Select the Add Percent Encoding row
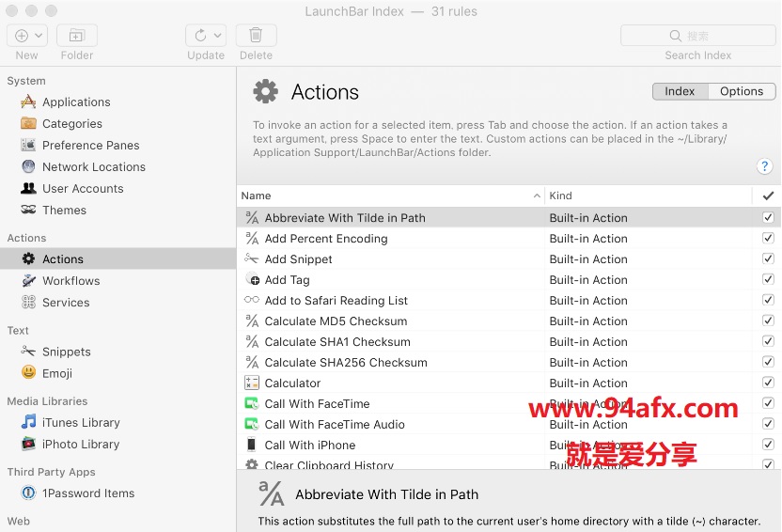Screen dimensions: 782x532 tap(508, 238)
